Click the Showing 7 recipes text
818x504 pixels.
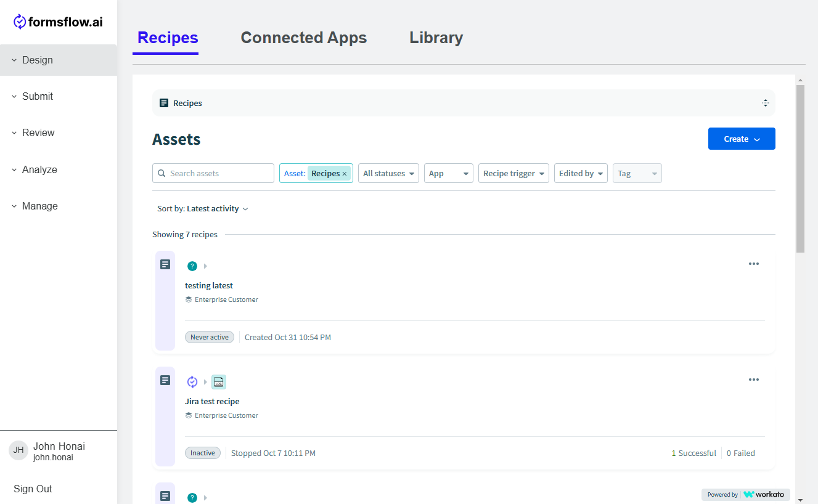coord(185,234)
